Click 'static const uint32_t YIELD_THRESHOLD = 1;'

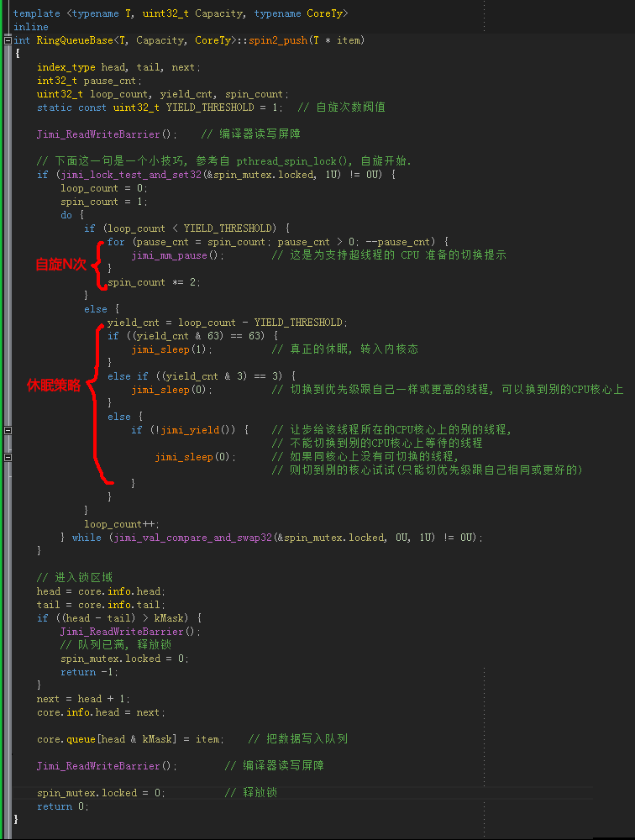click(160, 108)
